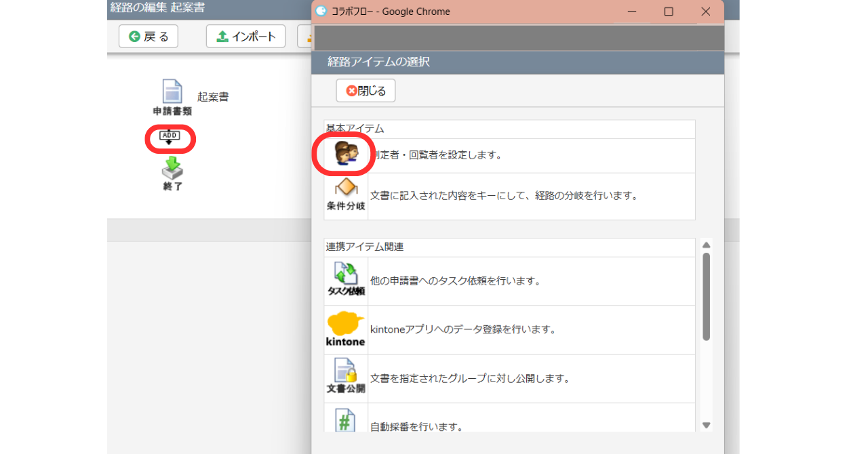Click text 文書を指定されたグループに対し公開します。
This screenshot has width=868, height=454.
(470, 379)
